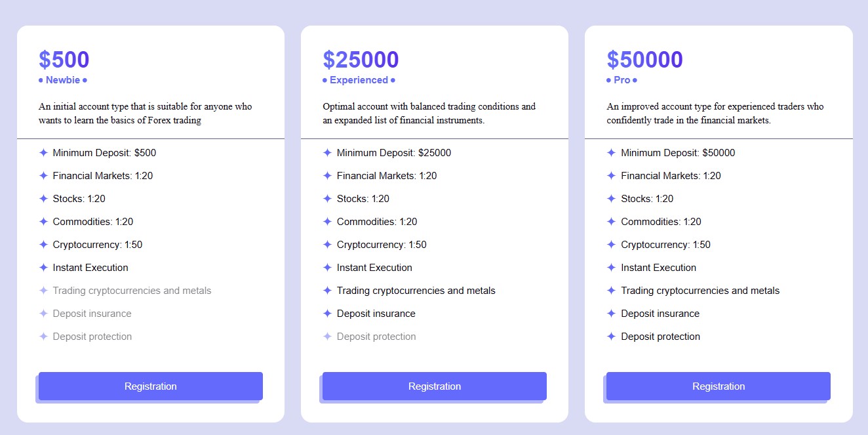Click star icon beside Experienced Cryptocurrency 1:50

point(327,245)
